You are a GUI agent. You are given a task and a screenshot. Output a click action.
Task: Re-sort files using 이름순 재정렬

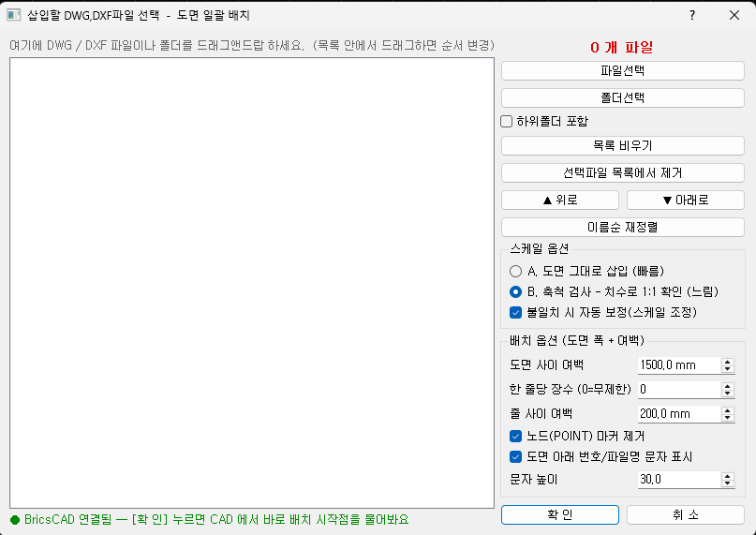click(622, 228)
